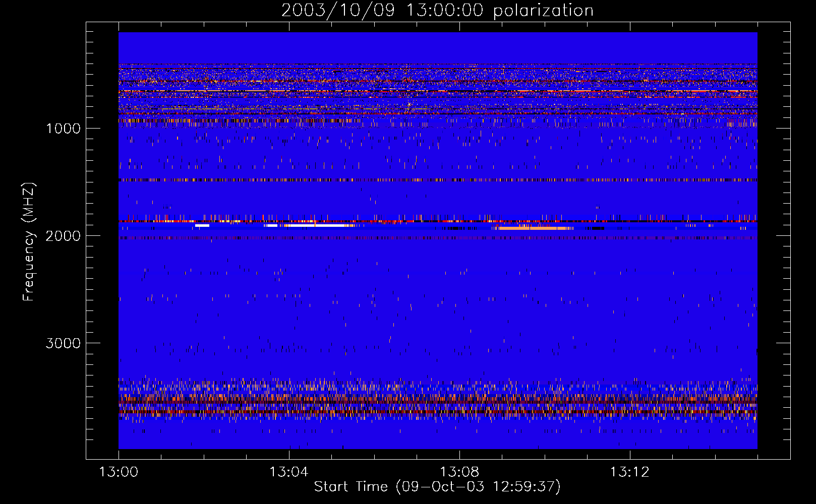Click the short white streak left of 13:02
This screenshot has height=504, width=816.
(202, 226)
